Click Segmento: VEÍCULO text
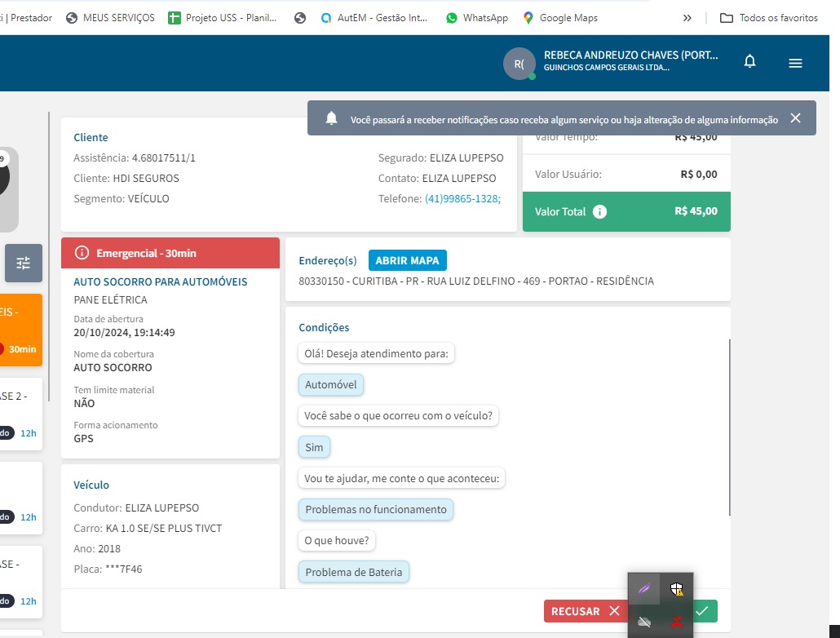 pyautogui.click(x=122, y=199)
